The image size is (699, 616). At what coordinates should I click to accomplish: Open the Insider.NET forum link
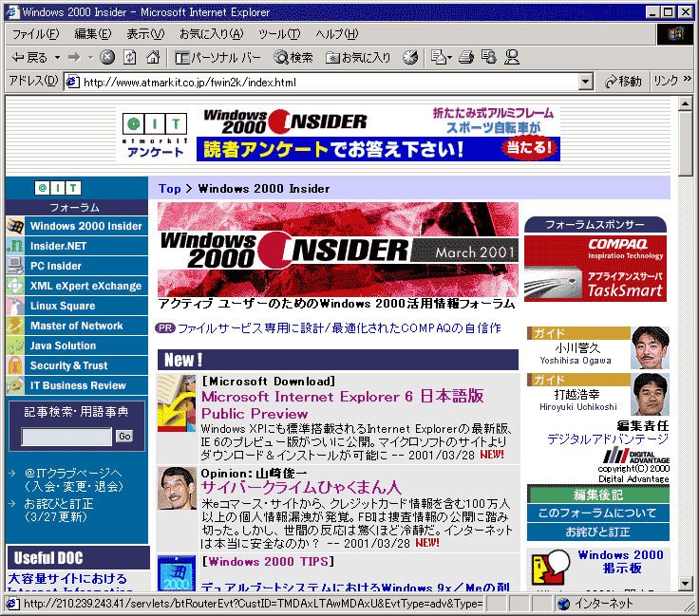click(x=58, y=246)
